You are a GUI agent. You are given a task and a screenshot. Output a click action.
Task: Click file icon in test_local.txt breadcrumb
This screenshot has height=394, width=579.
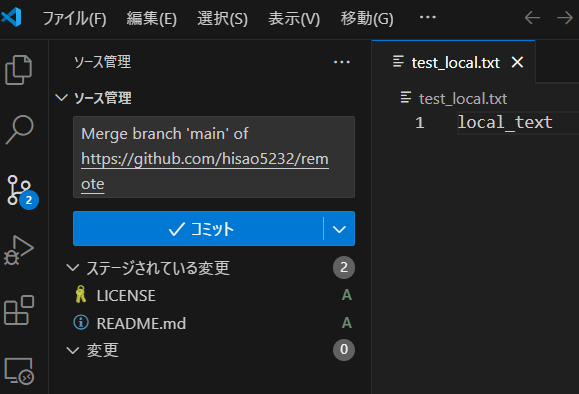406,97
